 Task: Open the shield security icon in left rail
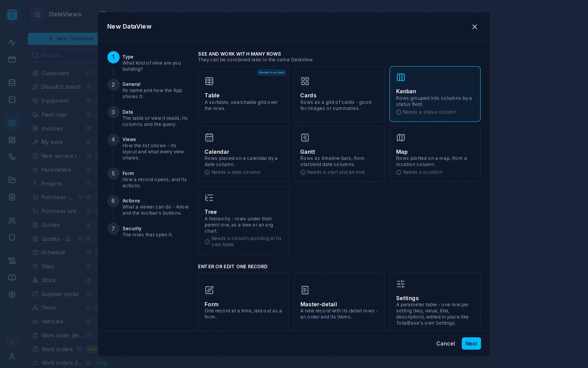click(12, 237)
